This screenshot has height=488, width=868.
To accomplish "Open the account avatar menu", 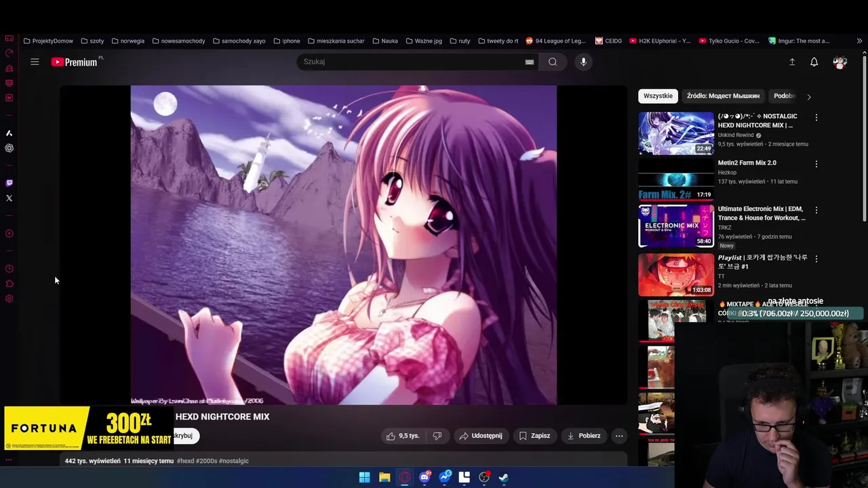I will (x=840, y=62).
